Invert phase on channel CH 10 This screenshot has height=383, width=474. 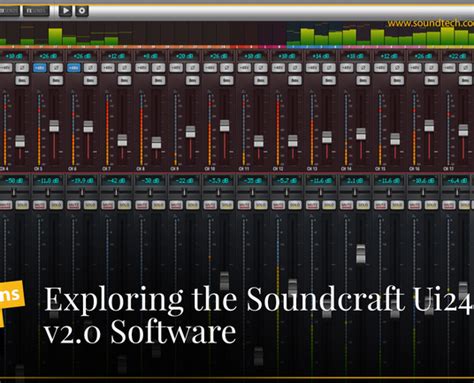click(227, 68)
